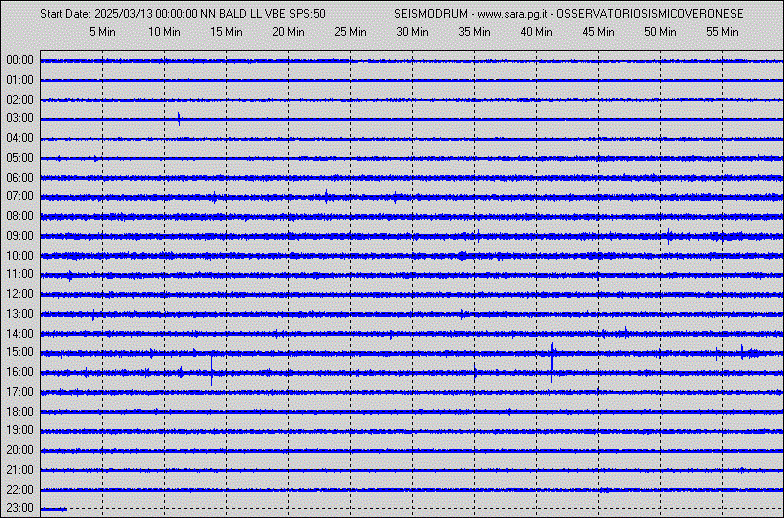
Task: Click the 11:00 hour label
Action: pyautogui.click(x=20, y=274)
